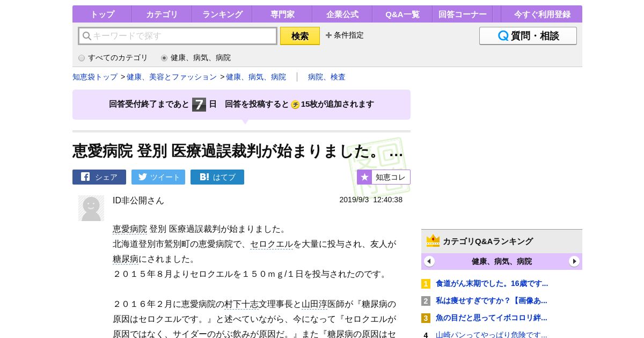The image size is (644, 338).
Task: Add question to 知恵コレ star button
Action: click(x=384, y=177)
